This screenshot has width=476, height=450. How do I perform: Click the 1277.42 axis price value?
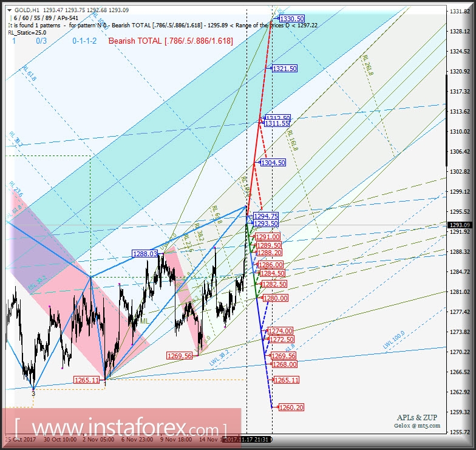click(460, 312)
